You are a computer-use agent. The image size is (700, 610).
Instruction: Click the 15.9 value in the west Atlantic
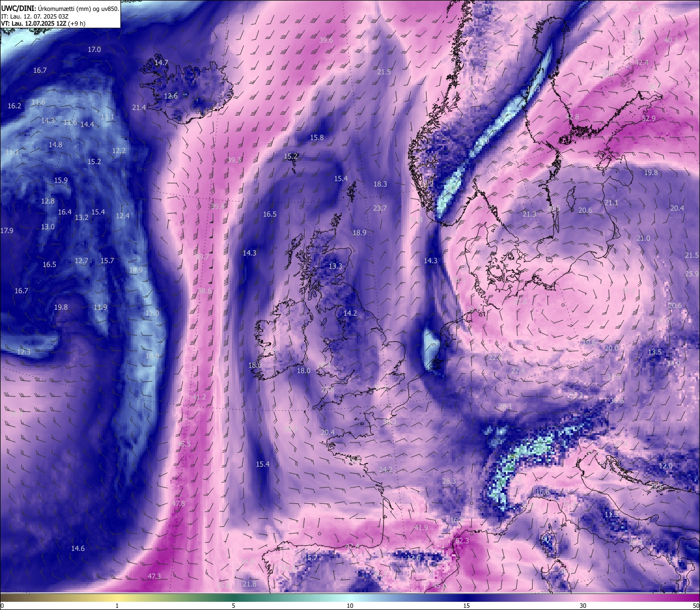tap(61, 181)
